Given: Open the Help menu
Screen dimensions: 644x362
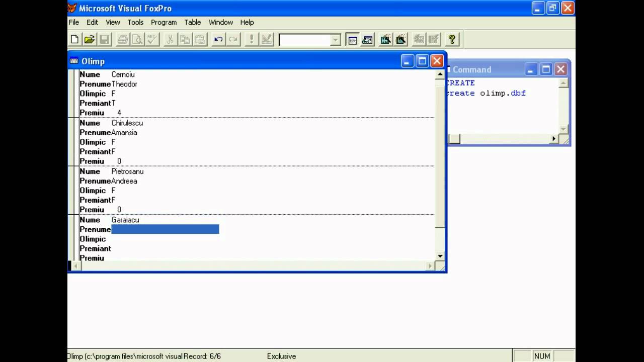Looking at the screenshot, I should pyautogui.click(x=247, y=22).
